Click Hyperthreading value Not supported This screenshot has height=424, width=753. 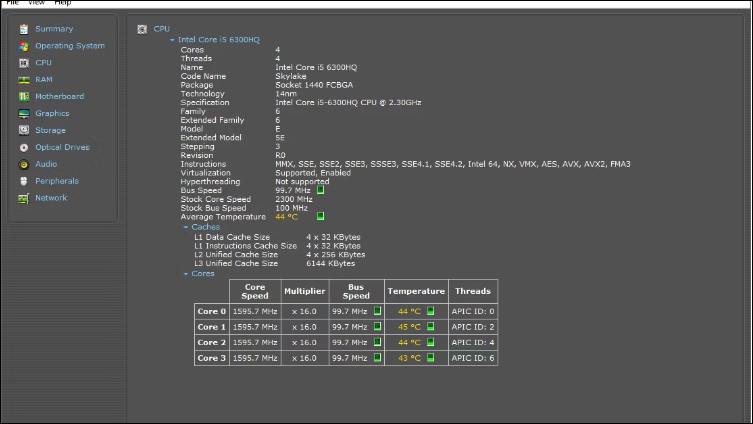pos(302,182)
